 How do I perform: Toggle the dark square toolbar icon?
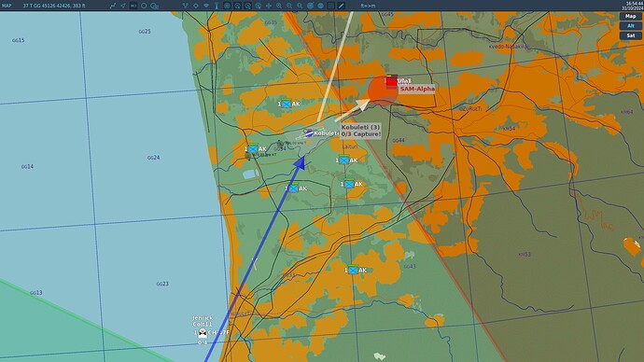pos(330,6)
